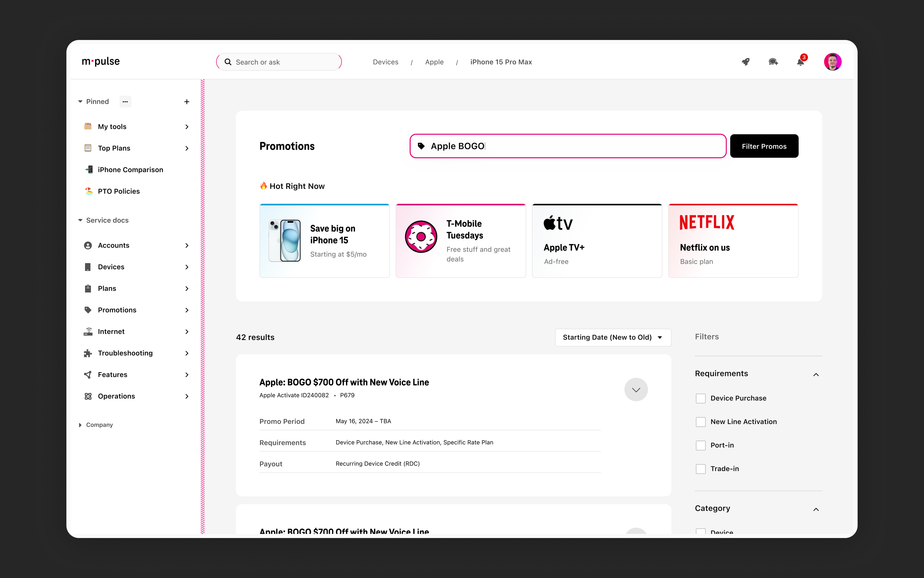The height and width of the screenshot is (578, 924).
Task: Open first Apple: BOGO $700 Off promo title
Action: pyautogui.click(x=344, y=382)
